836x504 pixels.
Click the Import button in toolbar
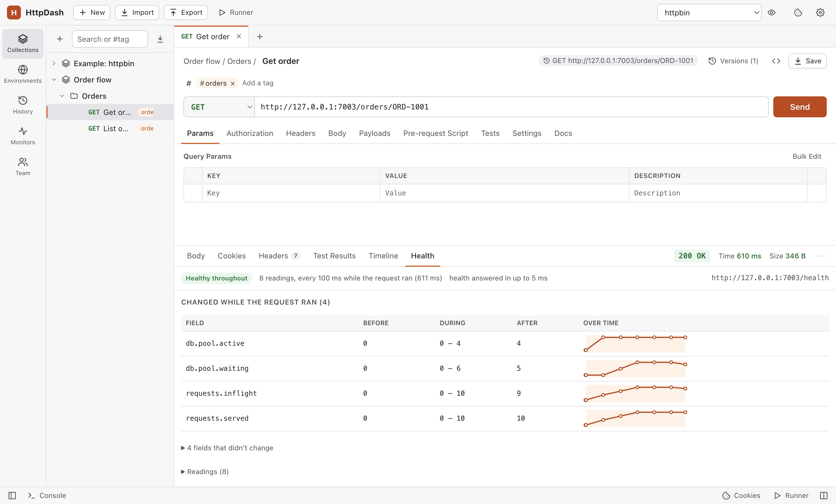pos(137,12)
